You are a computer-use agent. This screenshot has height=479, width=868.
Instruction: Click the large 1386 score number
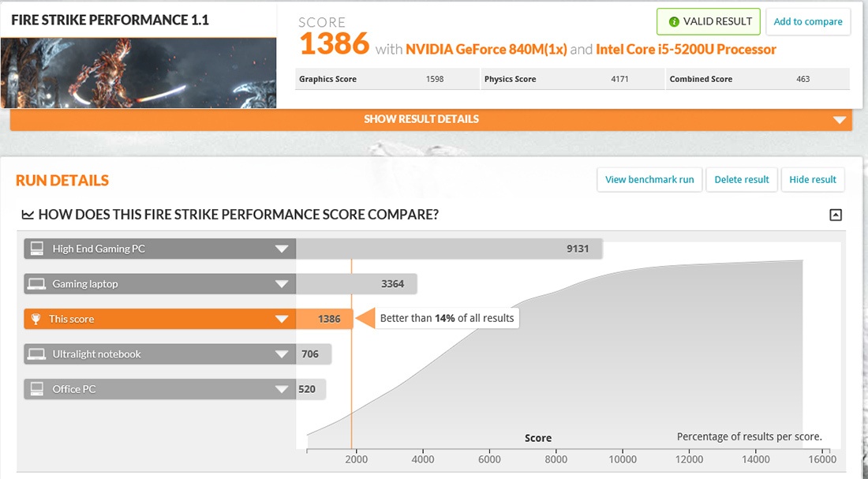335,44
